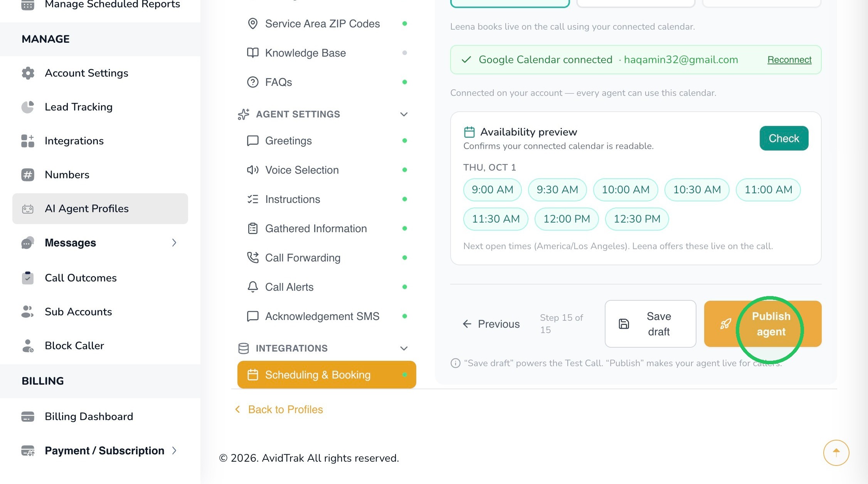This screenshot has height=484, width=868.
Task: Click the AI Agent Profiles robot icon
Action: coord(28,209)
